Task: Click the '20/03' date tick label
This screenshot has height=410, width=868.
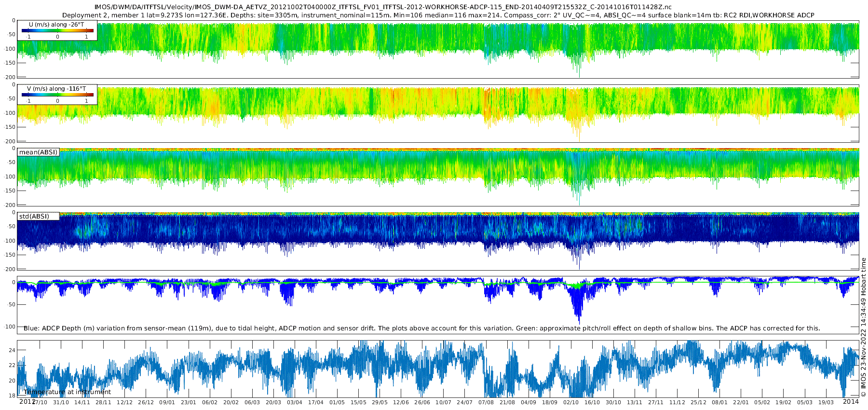Action: click(273, 402)
